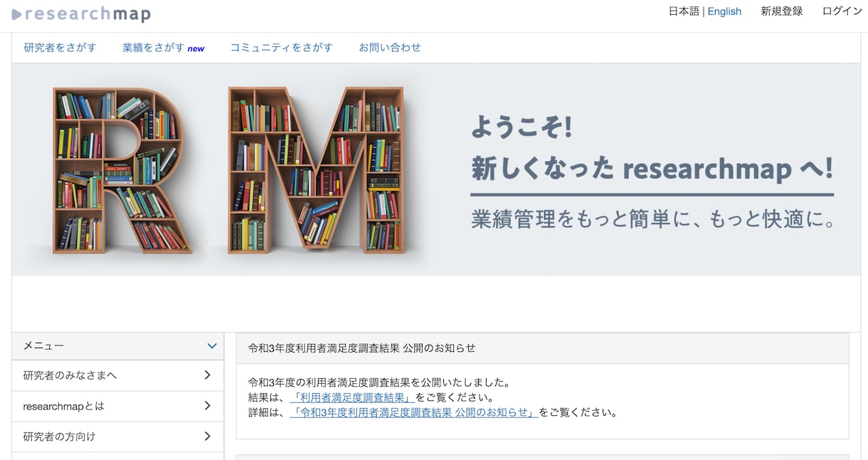868x460 pixels.
Task: Open コミュニティをさがす menu item
Action: point(281,48)
